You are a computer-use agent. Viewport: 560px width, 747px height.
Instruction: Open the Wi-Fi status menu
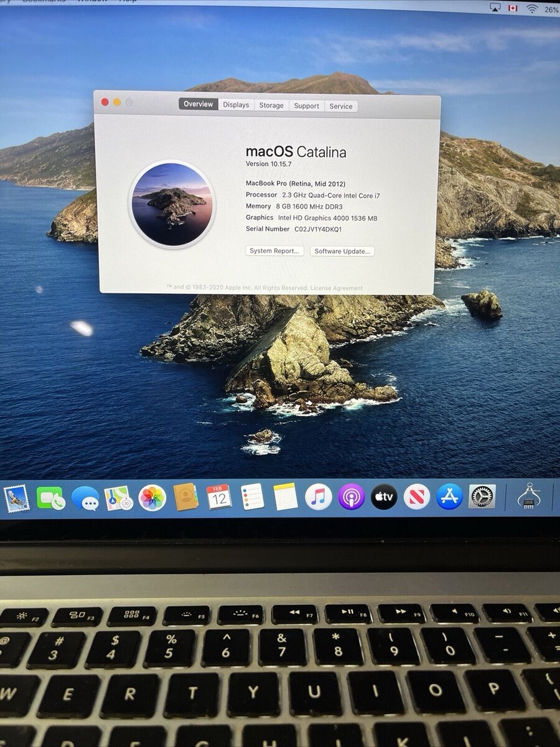pyautogui.click(x=532, y=9)
